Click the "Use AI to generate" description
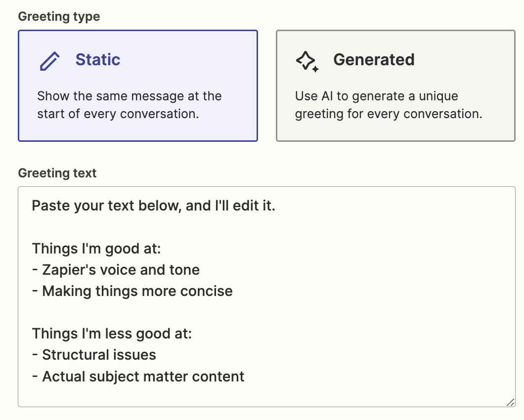524x420 pixels. click(x=388, y=105)
